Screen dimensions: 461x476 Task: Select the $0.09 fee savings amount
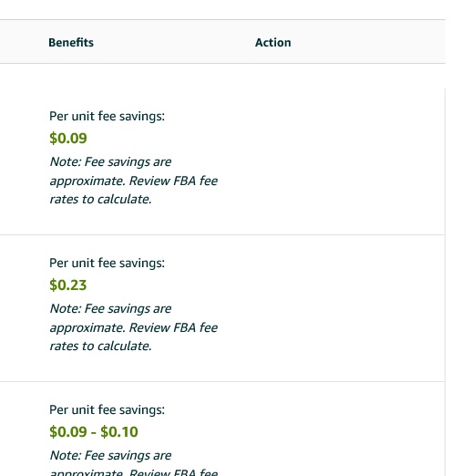tap(68, 139)
